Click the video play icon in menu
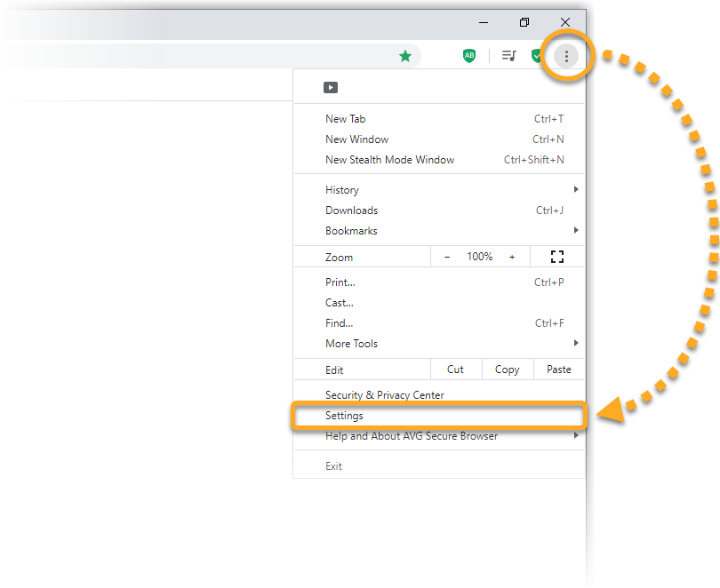 click(x=331, y=87)
